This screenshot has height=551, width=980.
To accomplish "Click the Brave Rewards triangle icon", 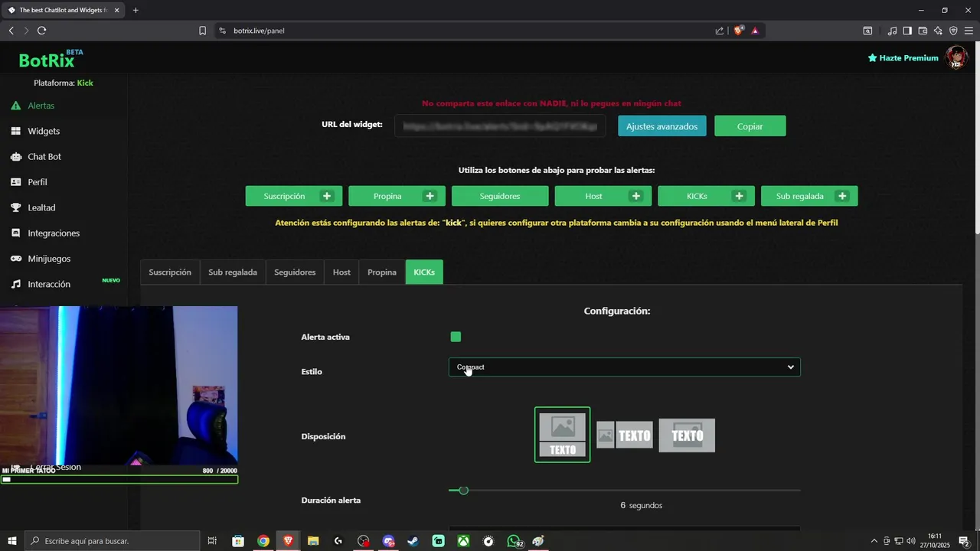I will point(755,31).
